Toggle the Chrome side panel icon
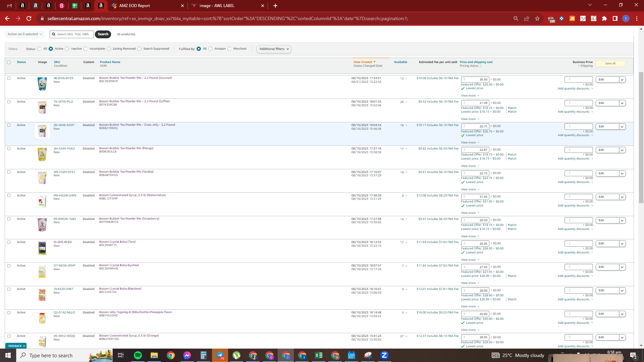 [x=615, y=18]
